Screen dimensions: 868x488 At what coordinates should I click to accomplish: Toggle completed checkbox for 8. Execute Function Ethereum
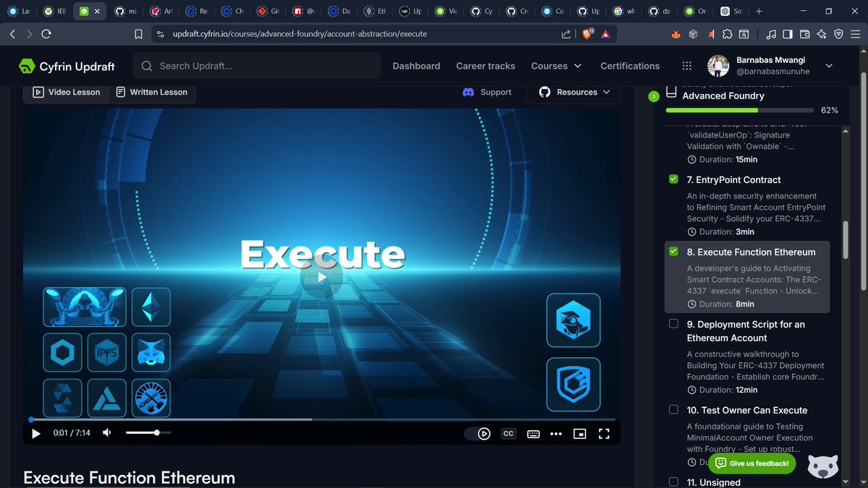(x=673, y=252)
